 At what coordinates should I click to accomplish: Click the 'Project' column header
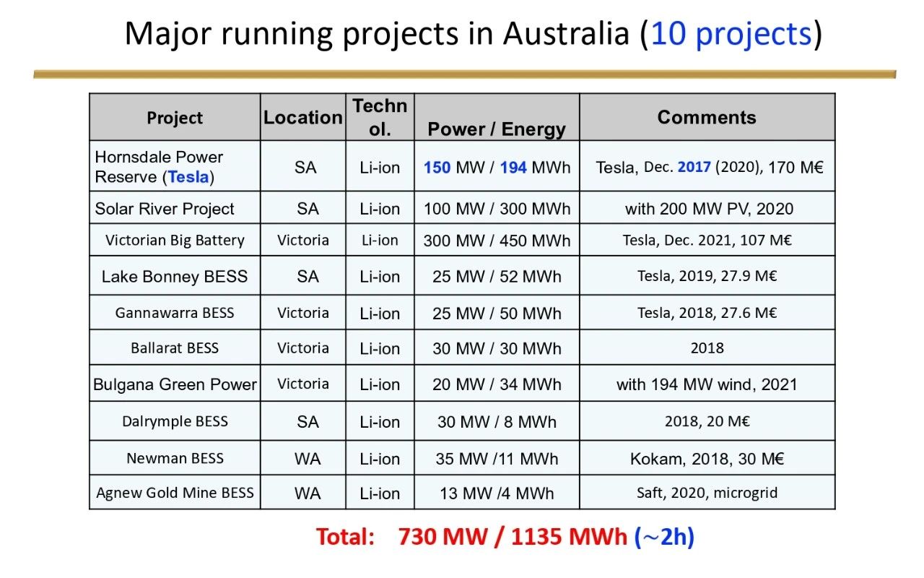pos(175,118)
